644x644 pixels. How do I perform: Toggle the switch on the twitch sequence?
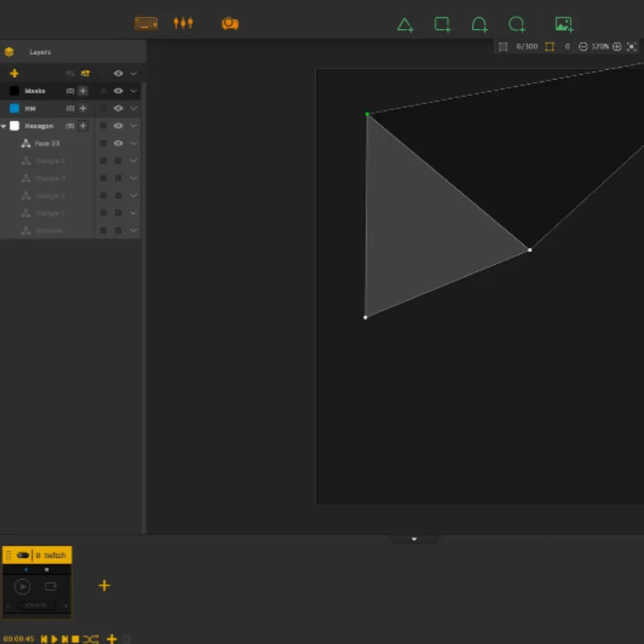coord(23,555)
